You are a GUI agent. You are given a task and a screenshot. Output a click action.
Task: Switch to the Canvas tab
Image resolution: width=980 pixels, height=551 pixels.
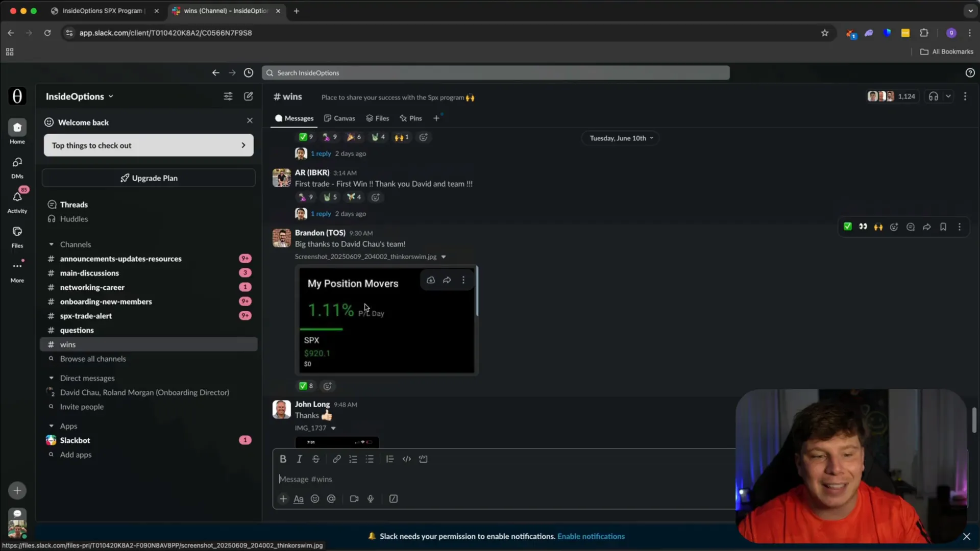click(x=339, y=118)
